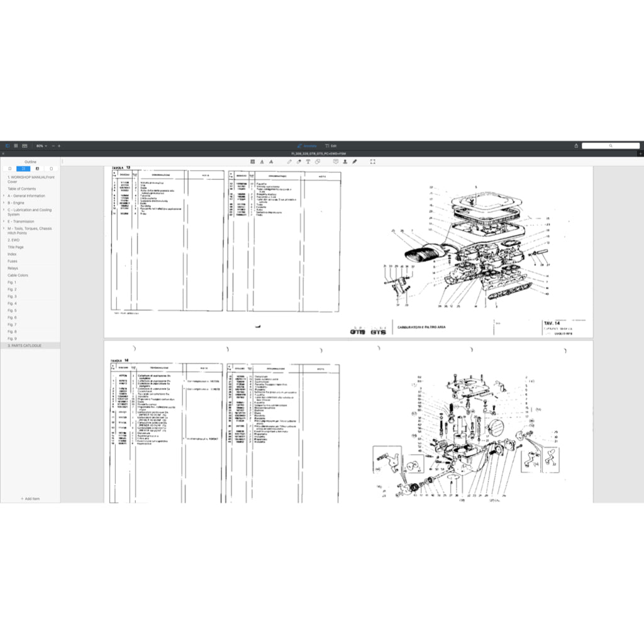Activate the annotations list sidebar view
This screenshot has width=644, height=644.
pyautogui.click(x=51, y=169)
